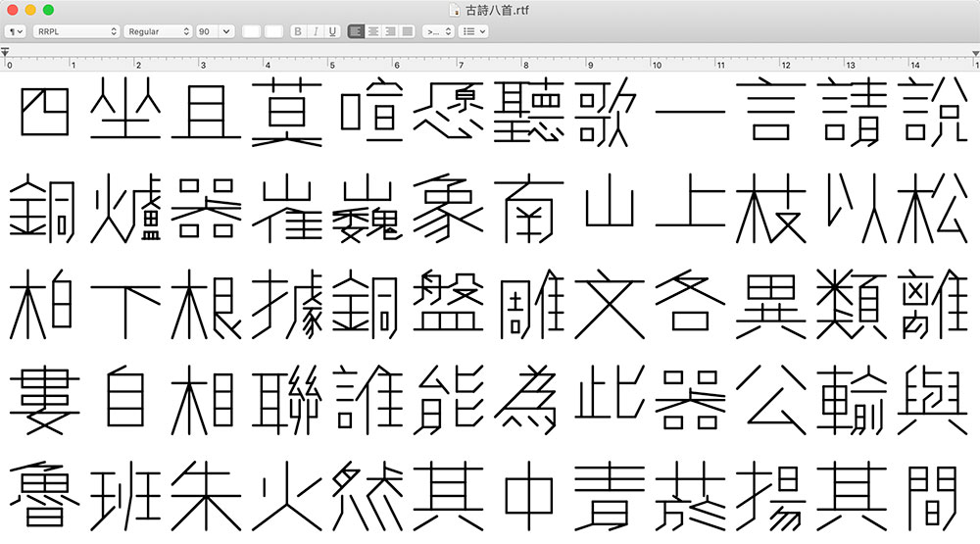The height and width of the screenshot is (544, 980).
Task: Click the document icon in title bar
Action: tap(453, 10)
